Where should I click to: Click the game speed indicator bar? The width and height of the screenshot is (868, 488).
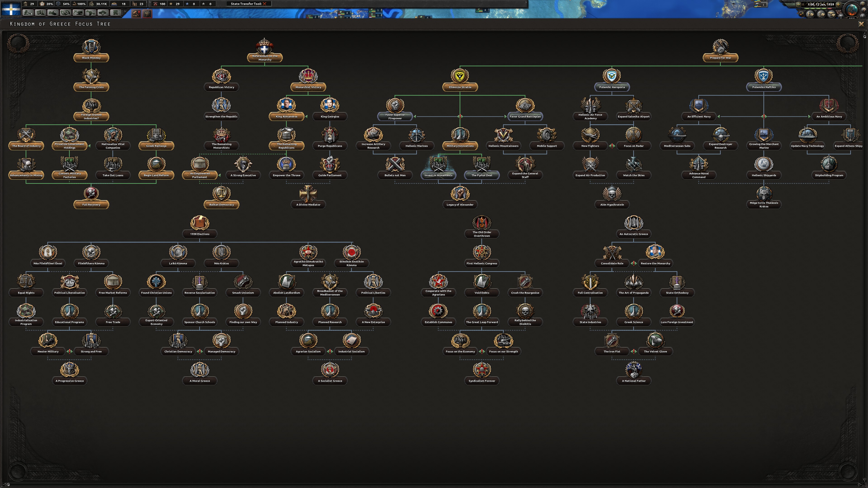818,8
